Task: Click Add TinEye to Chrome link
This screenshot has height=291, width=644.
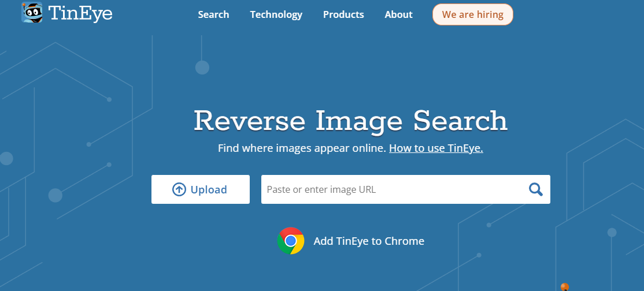Action: coord(369,241)
